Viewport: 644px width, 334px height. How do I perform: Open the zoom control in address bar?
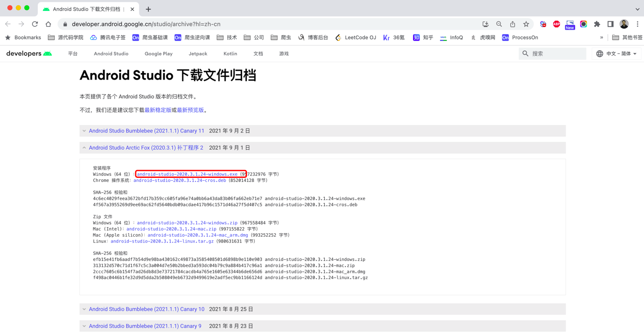[x=499, y=24]
